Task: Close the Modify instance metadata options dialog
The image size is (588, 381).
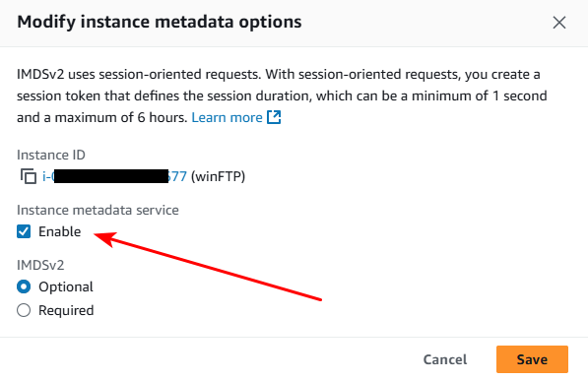Action: click(559, 23)
